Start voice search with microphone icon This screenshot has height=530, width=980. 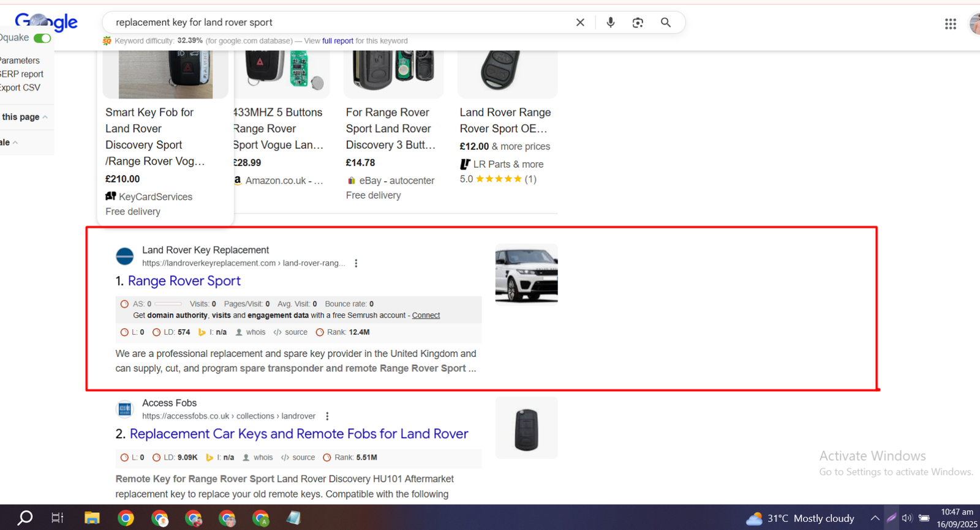click(x=610, y=23)
